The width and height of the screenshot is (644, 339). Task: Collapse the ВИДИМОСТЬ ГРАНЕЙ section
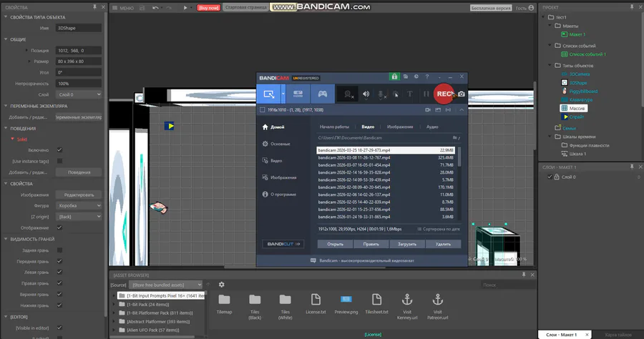(6, 239)
